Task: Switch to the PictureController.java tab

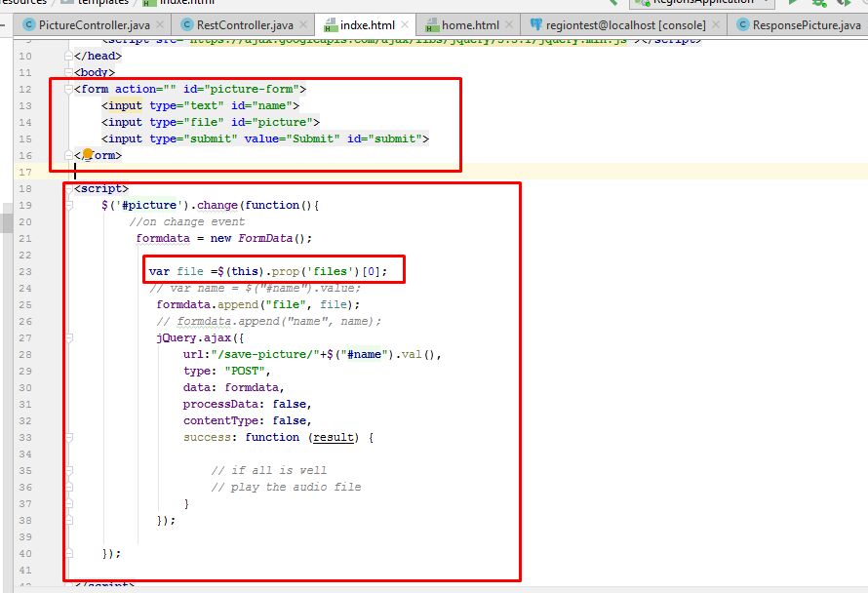Action: (x=94, y=25)
